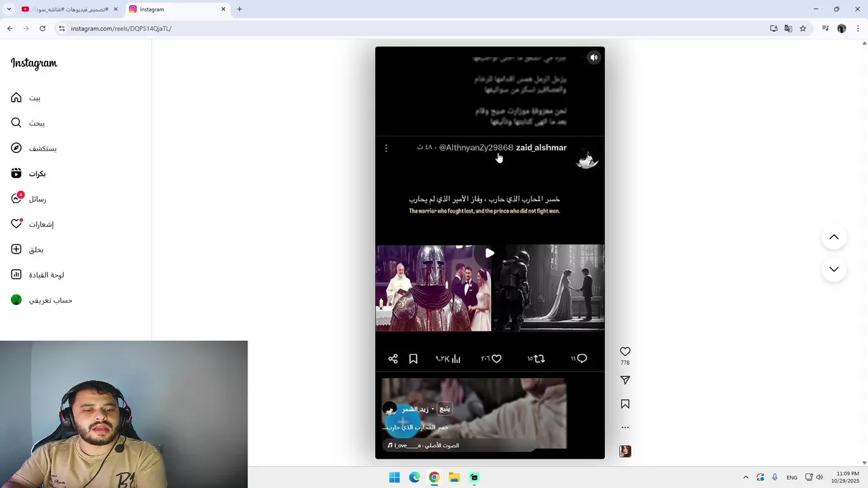Like the reel with the heart showing 778
Screen dimensions: 868x488
pyautogui.click(x=625, y=351)
